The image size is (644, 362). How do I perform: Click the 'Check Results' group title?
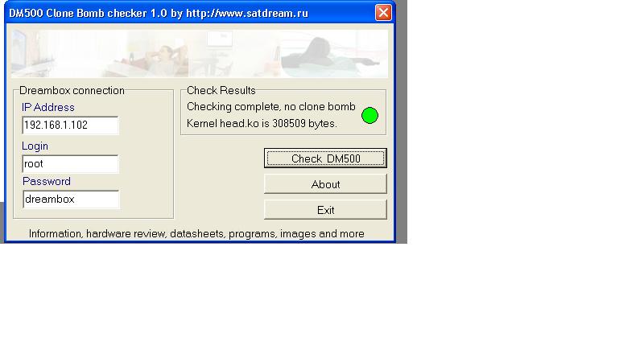click(x=221, y=90)
